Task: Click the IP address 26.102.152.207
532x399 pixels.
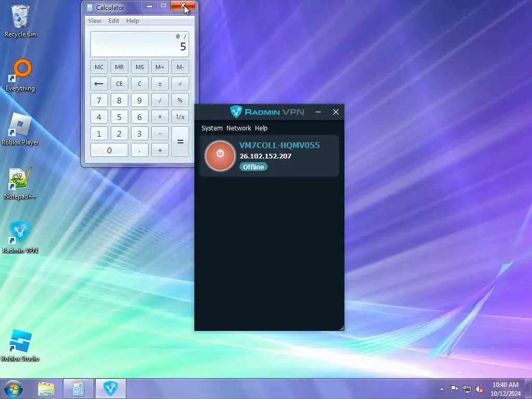Action: 265,156
